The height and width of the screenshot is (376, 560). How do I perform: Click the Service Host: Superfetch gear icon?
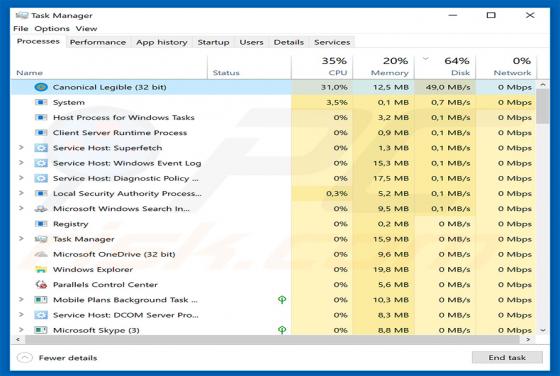click(41, 148)
